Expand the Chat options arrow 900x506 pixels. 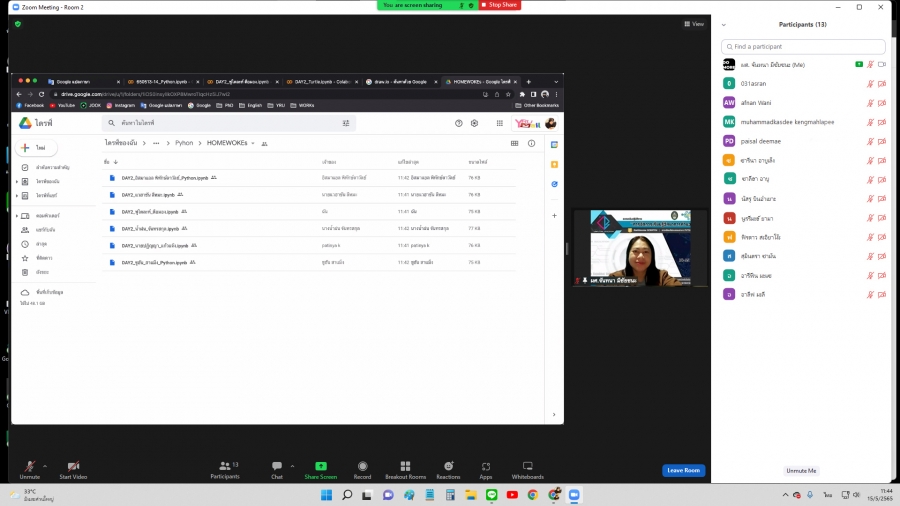pyautogui.click(x=292, y=465)
